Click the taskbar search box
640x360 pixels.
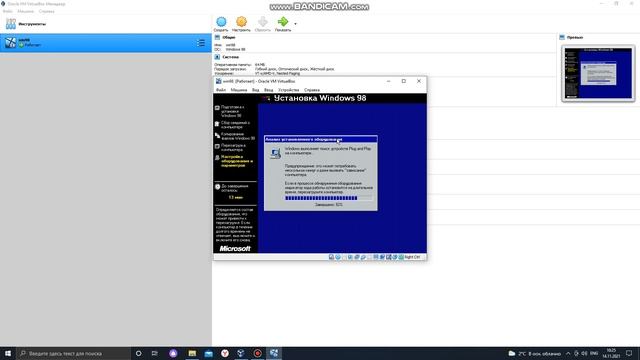(73, 353)
